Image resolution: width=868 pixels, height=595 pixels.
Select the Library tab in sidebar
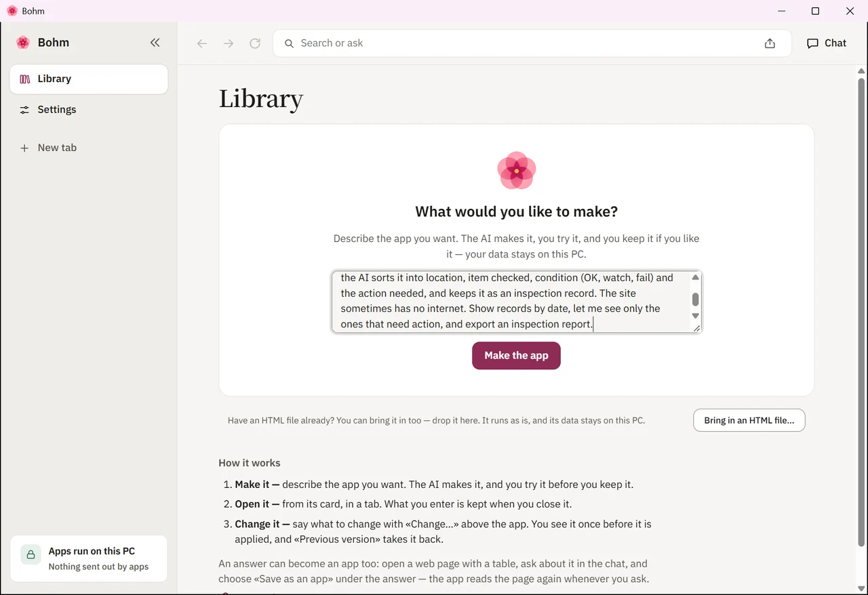point(89,79)
